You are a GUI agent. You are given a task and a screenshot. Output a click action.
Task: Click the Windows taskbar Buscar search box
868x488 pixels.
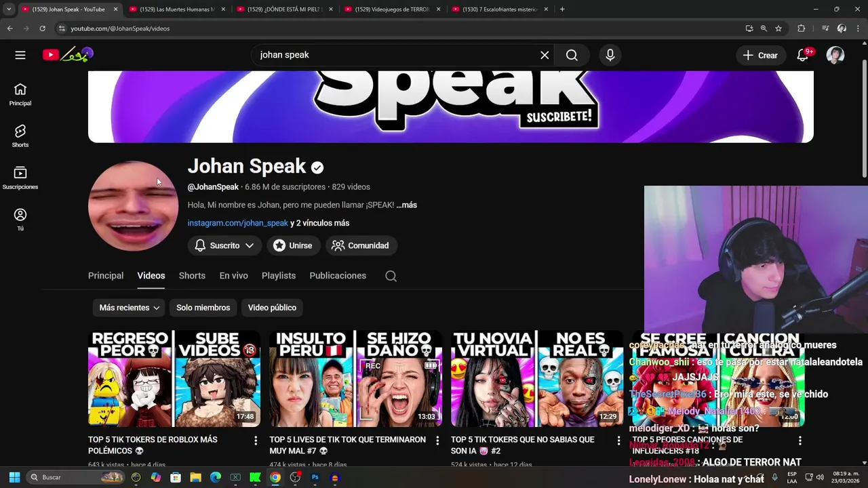(76, 477)
